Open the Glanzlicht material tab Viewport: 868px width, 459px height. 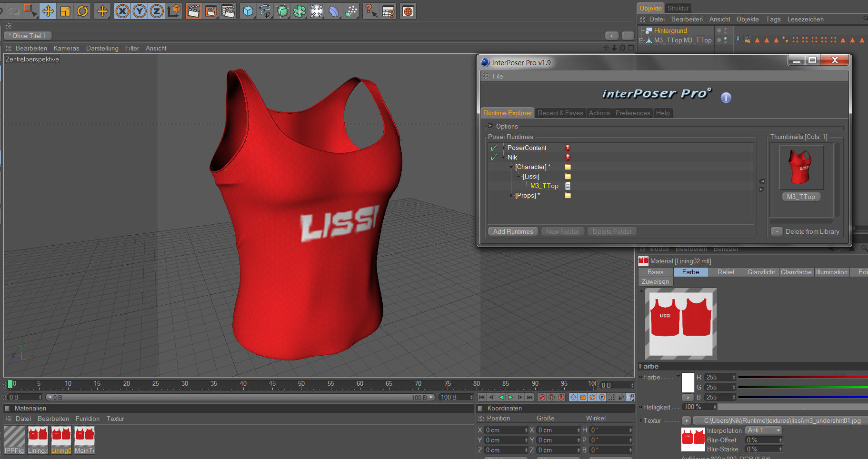760,272
